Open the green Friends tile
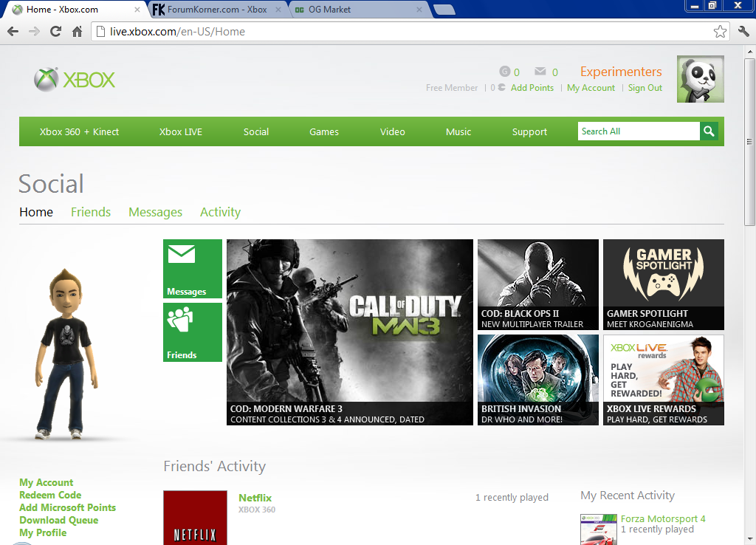The height and width of the screenshot is (545, 756). pyautogui.click(x=193, y=332)
